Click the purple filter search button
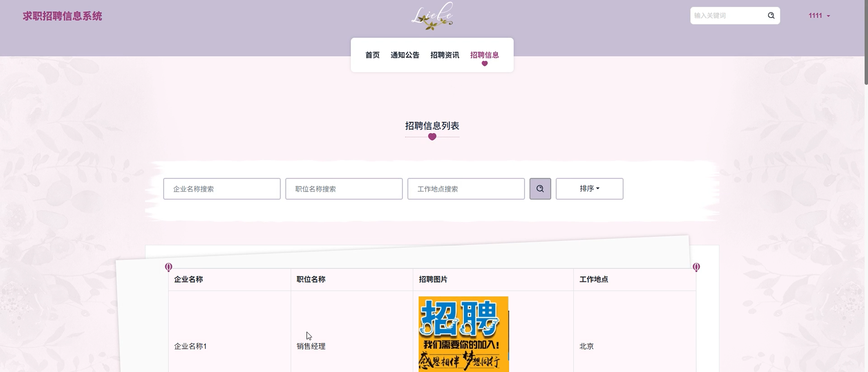868x372 pixels. coord(540,189)
